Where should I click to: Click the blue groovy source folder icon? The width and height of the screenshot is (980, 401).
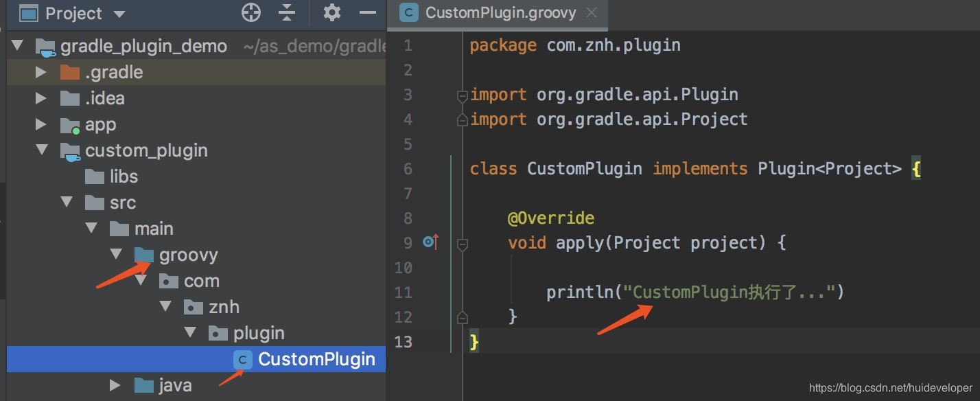point(144,255)
